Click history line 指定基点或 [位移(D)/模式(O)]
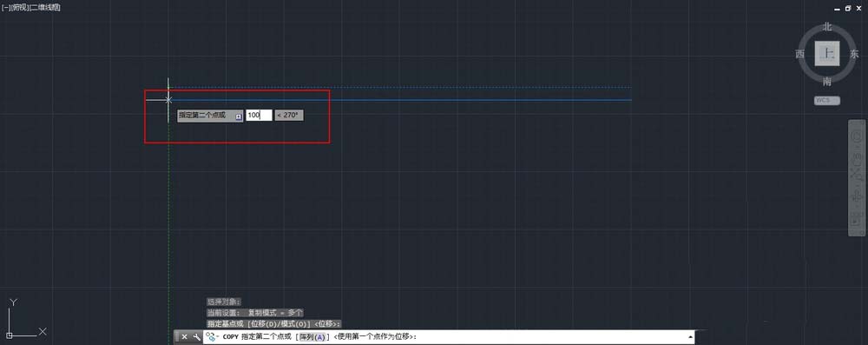 tap(274, 323)
